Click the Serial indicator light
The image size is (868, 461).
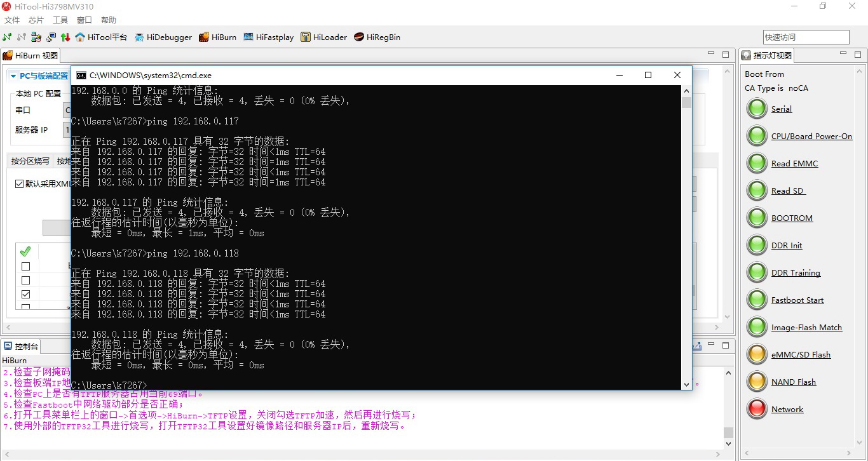757,109
